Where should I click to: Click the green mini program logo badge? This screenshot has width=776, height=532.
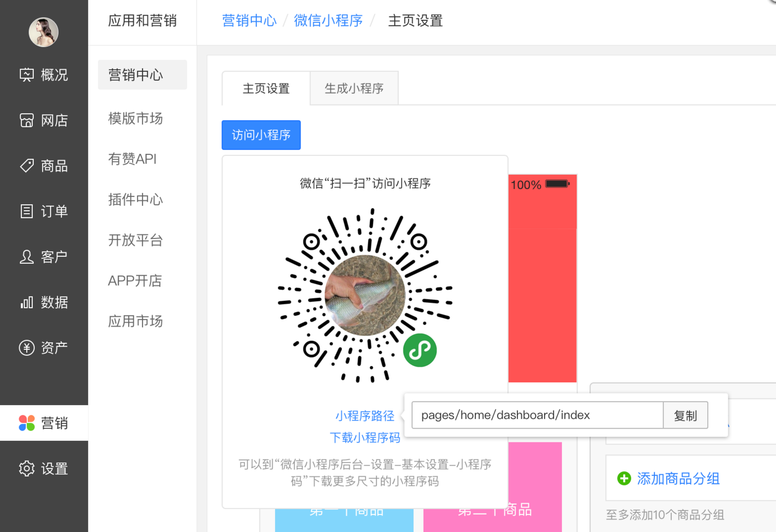pyautogui.click(x=420, y=350)
